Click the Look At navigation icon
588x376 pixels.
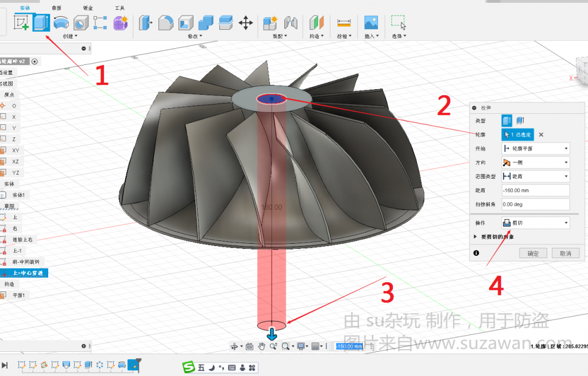(x=249, y=346)
